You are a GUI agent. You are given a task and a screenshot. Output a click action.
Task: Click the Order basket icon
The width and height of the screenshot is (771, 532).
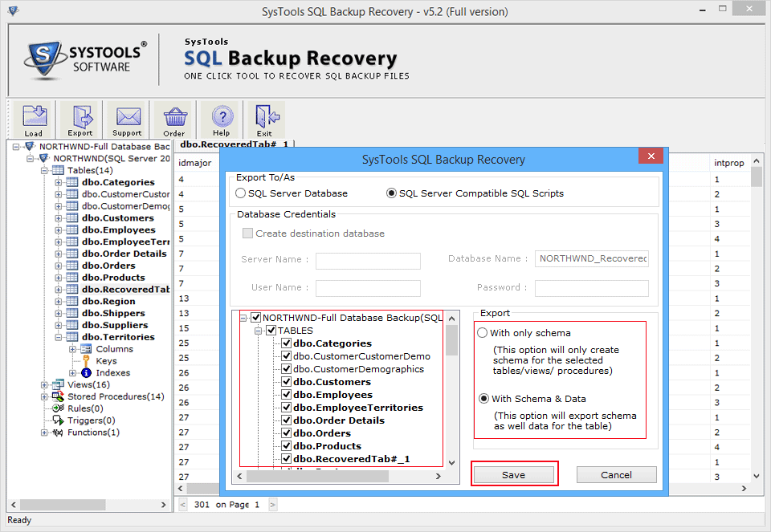175,116
